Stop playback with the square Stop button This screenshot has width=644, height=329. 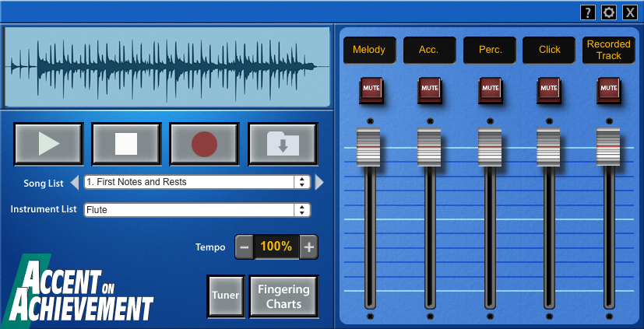click(126, 144)
